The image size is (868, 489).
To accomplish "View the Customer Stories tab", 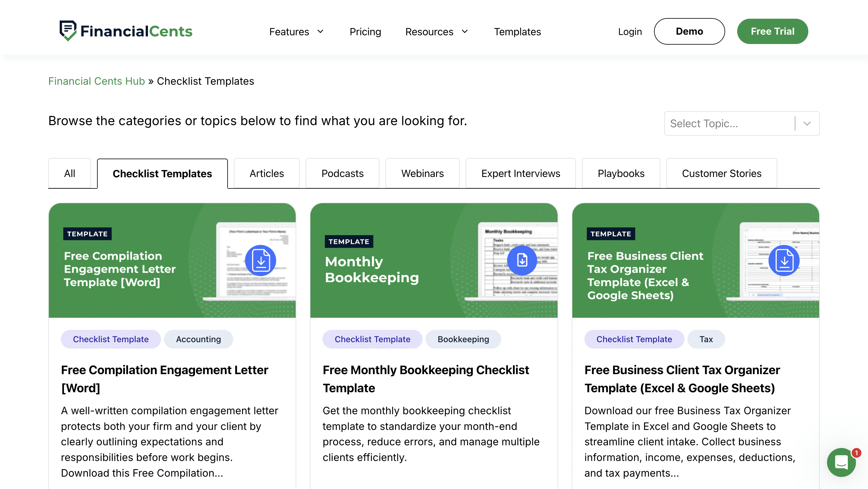I will pyautogui.click(x=722, y=173).
